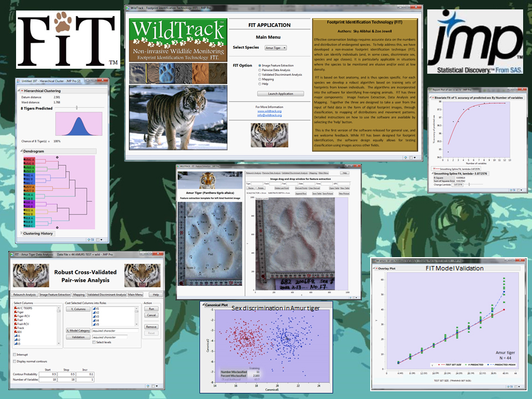
Task: Select the SEX column in Select Columns list
Action: tap(19, 332)
